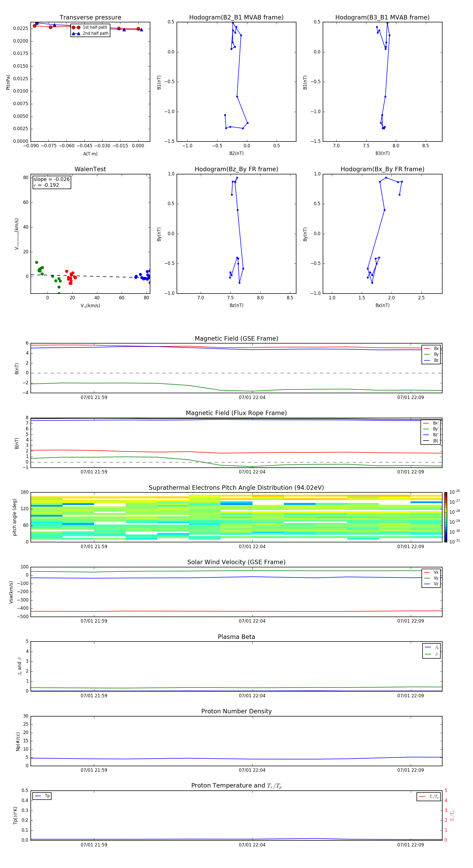473x868 pixels.
Task: Click the Vz legend entry in velocity plot
Action: (431, 584)
